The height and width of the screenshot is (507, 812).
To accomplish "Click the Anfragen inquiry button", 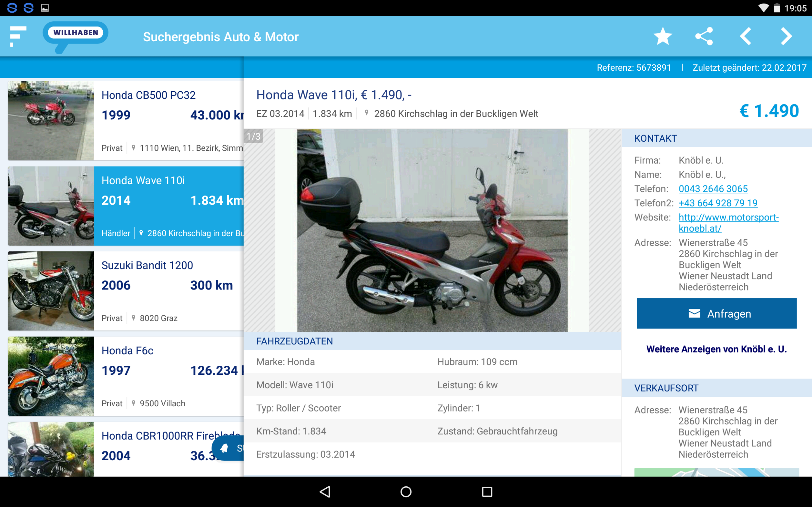I will tap(716, 313).
